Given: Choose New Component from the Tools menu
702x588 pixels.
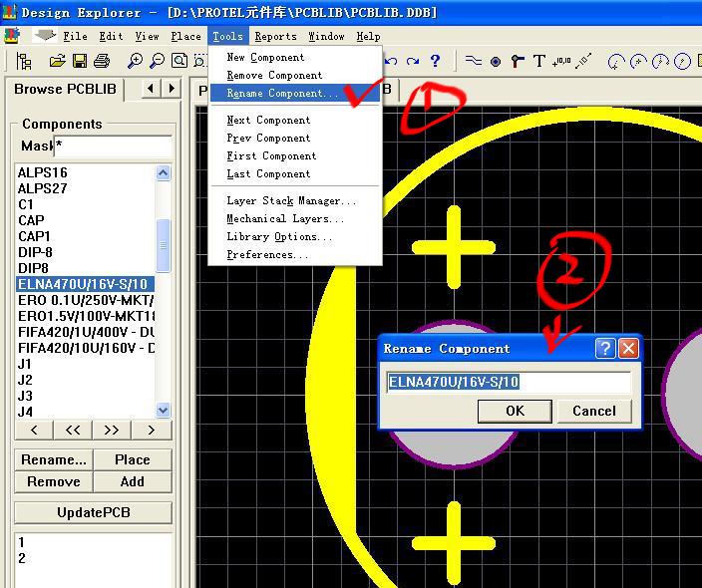Looking at the screenshot, I should 295,57.
